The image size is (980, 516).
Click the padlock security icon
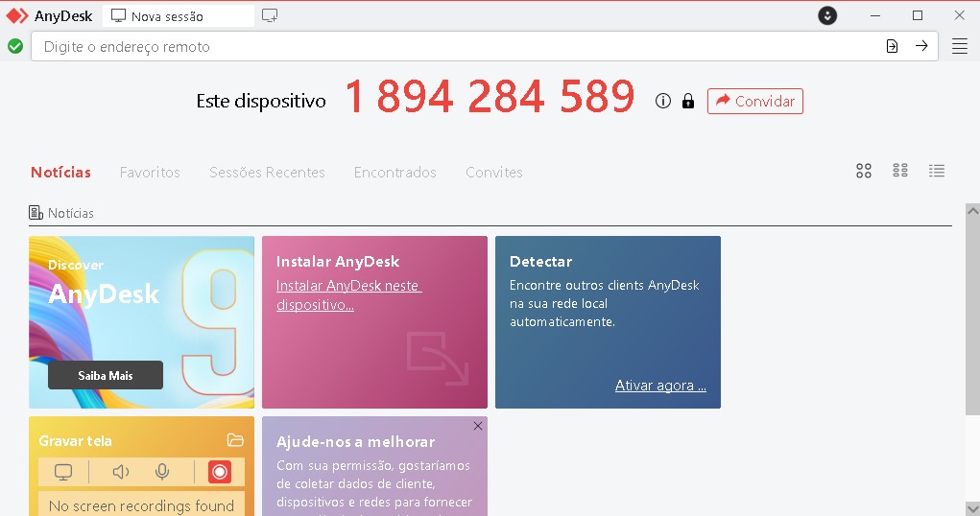(x=688, y=101)
